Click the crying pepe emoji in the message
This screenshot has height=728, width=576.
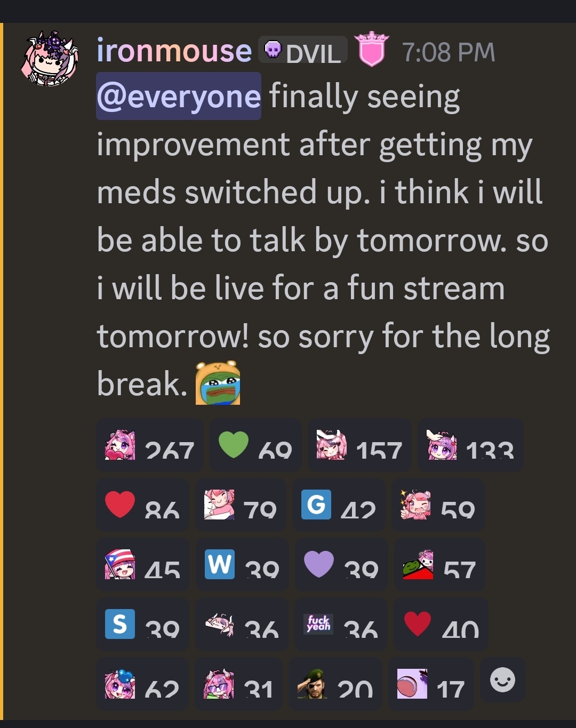pyautogui.click(x=218, y=383)
